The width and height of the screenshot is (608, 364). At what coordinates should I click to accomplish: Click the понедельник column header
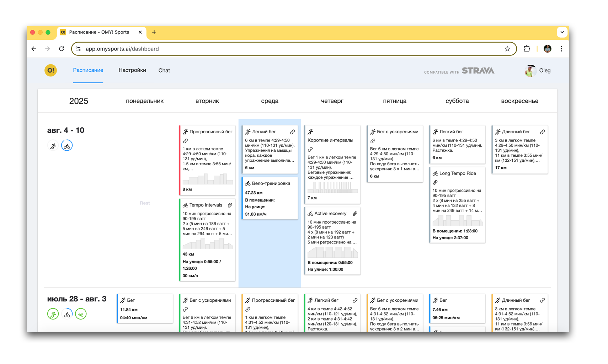(x=145, y=101)
